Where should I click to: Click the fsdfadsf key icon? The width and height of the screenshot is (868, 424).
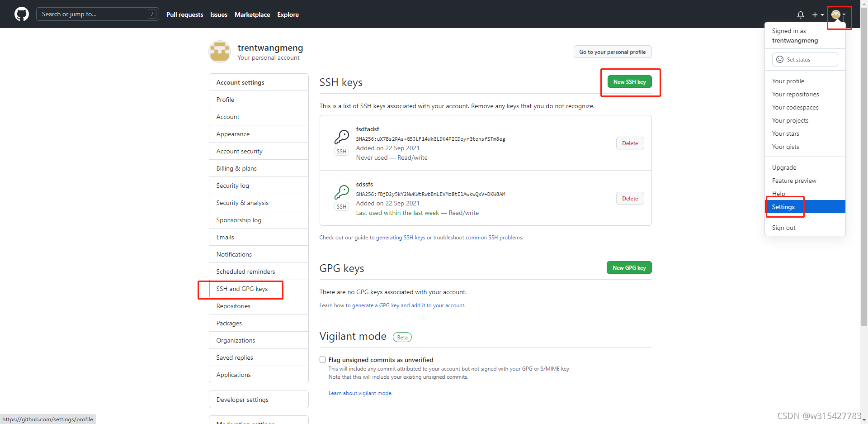click(341, 137)
